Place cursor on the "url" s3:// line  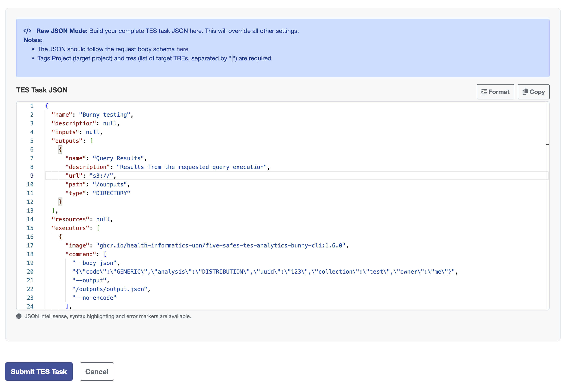click(101, 176)
